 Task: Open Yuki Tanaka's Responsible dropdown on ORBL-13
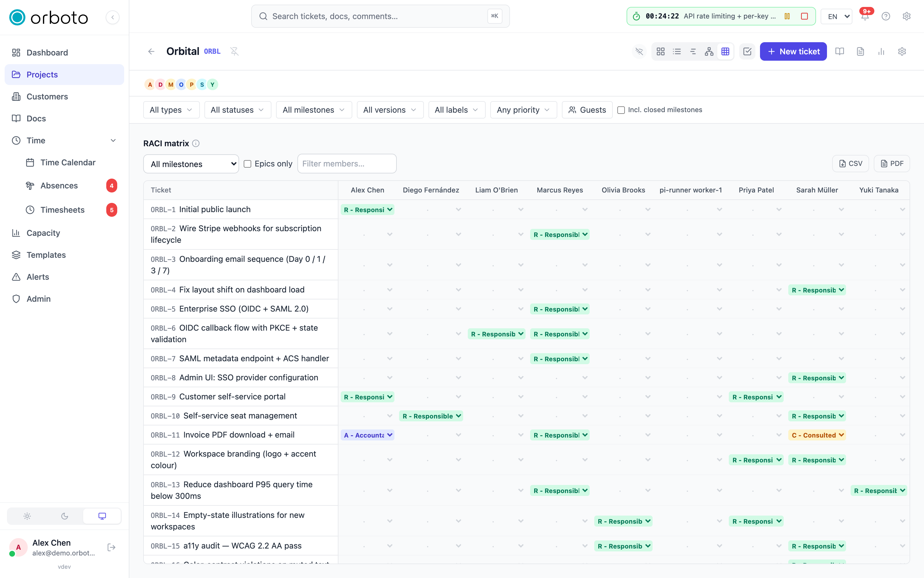click(879, 490)
